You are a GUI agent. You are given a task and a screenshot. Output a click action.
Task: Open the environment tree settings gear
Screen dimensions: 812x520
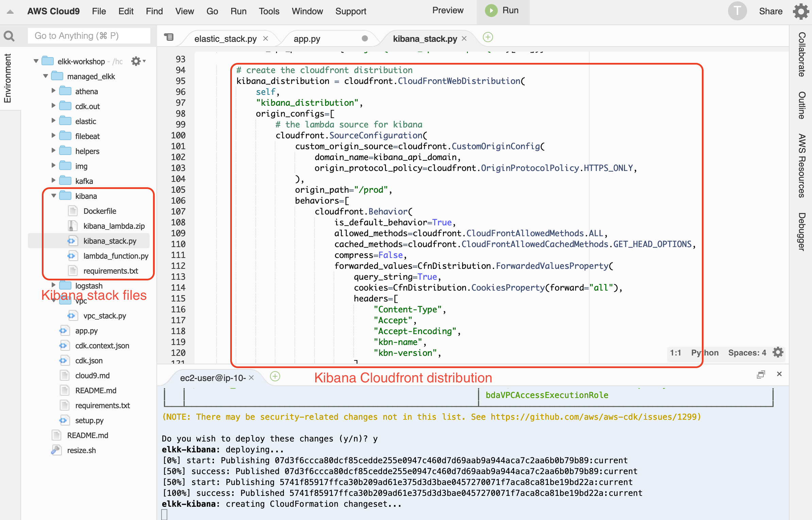138,61
